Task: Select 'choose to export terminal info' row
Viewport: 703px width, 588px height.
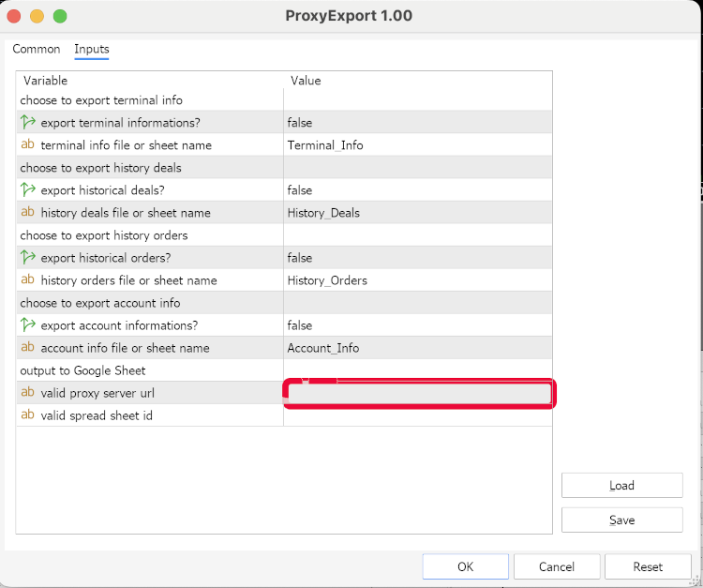Action: pos(284,100)
